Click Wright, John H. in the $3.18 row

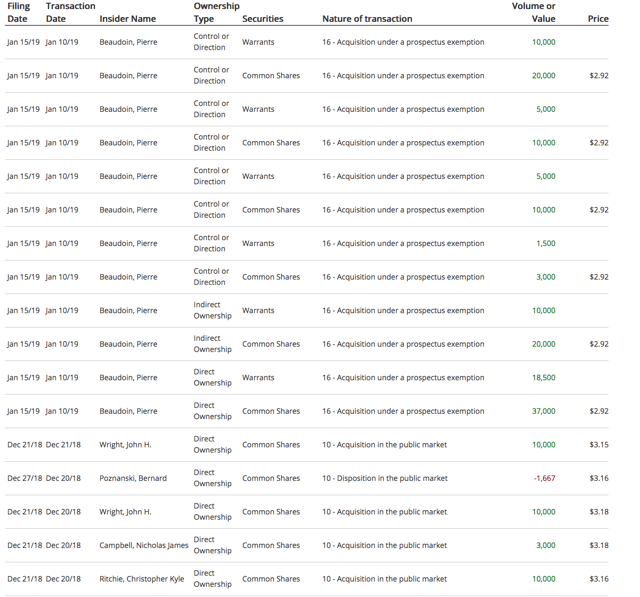tap(125, 512)
